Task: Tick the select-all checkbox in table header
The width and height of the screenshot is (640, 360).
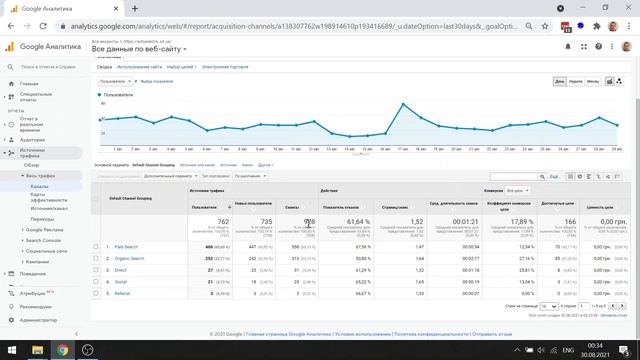Action: (x=96, y=199)
